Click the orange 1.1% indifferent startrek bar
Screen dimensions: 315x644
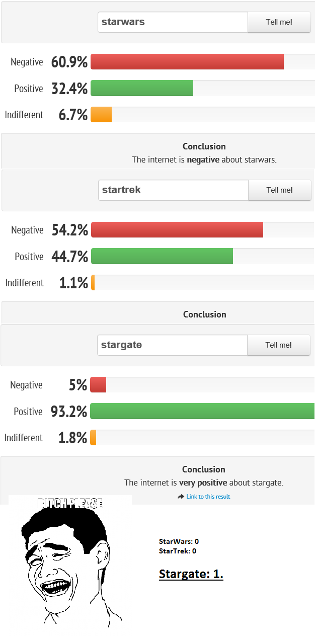pos(93,283)
